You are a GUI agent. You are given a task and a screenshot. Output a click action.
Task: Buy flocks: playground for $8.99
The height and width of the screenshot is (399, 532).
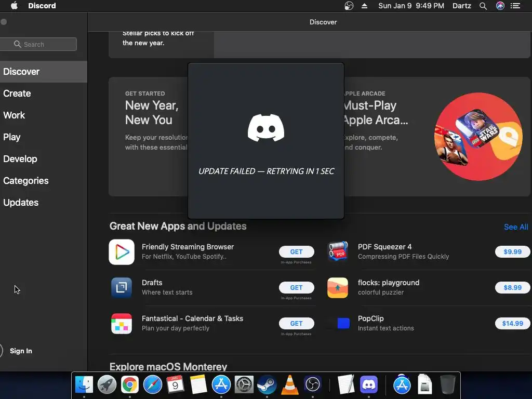click(x=512, y=287)
